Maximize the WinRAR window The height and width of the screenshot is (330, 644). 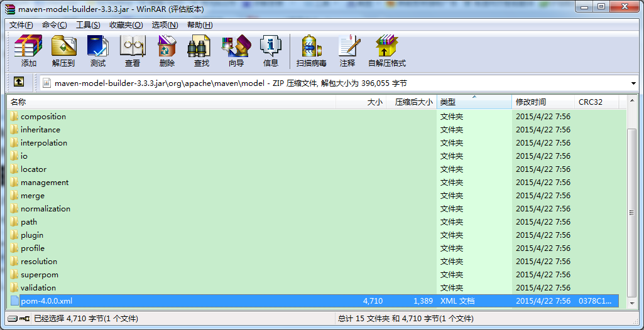[x=601, y=7]
